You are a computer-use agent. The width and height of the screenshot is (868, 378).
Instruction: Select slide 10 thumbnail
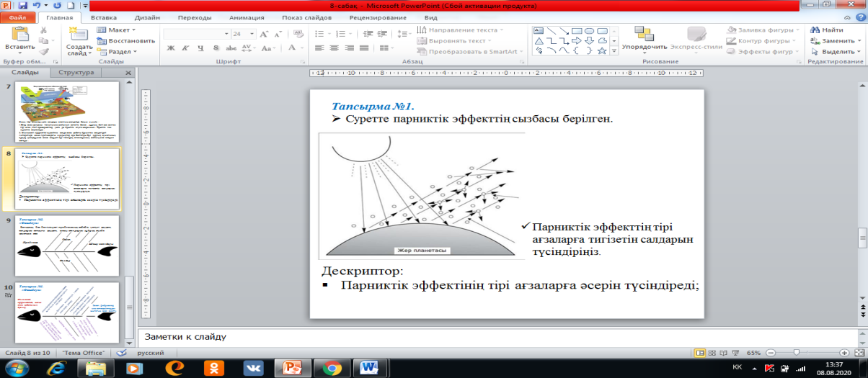point(67,312)
